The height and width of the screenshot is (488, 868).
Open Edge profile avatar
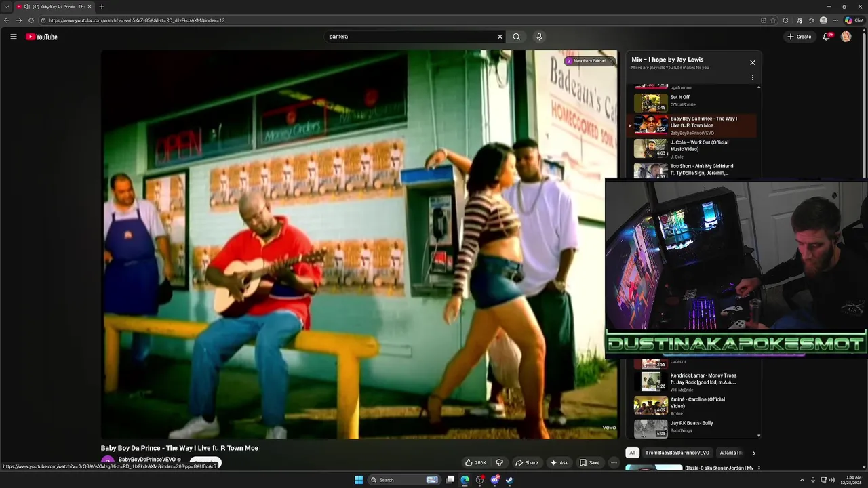pos(823,20)
